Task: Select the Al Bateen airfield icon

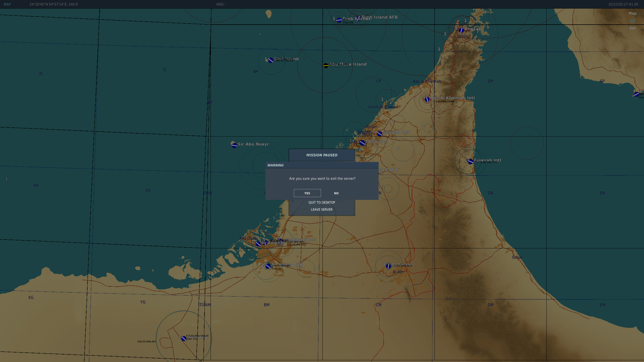Action: pyautogui.click(x=258, y=243)
